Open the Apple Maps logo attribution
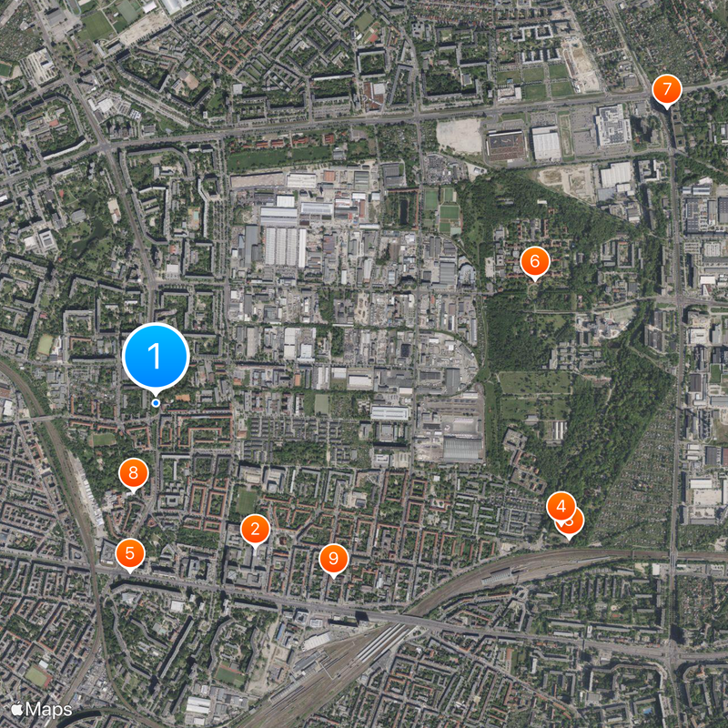 pyautogui.click(x=41, y=710)
